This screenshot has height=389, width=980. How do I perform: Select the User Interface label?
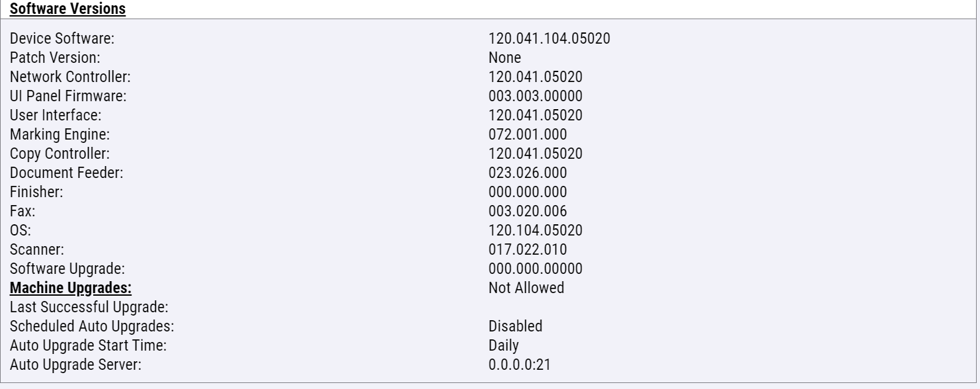pos(56,115)
